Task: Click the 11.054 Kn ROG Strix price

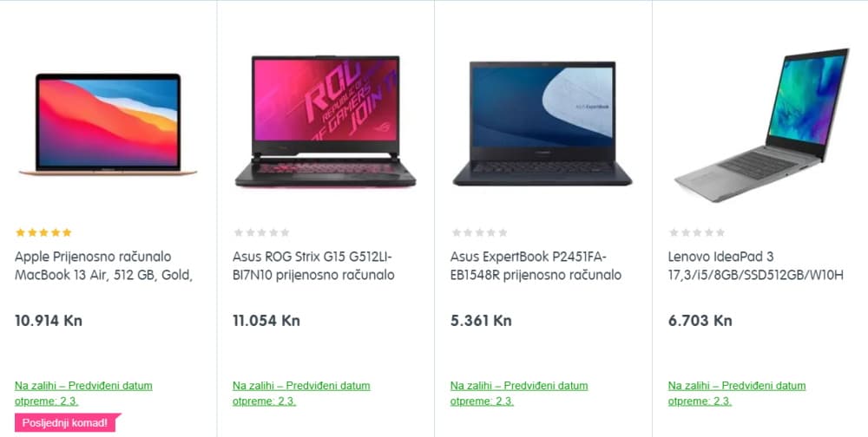Action: 266,320
